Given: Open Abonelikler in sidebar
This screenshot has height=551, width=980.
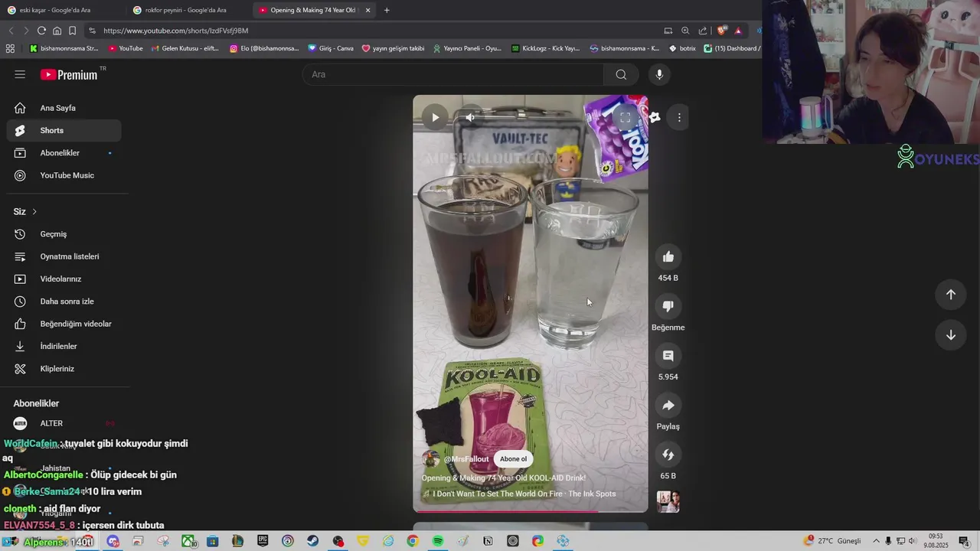Looking at the screenshot, I should [64, 153].
